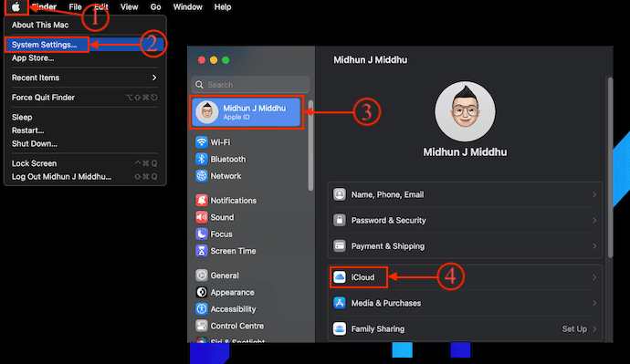
Task: Open the Help menu
Action: click(223, 6)
